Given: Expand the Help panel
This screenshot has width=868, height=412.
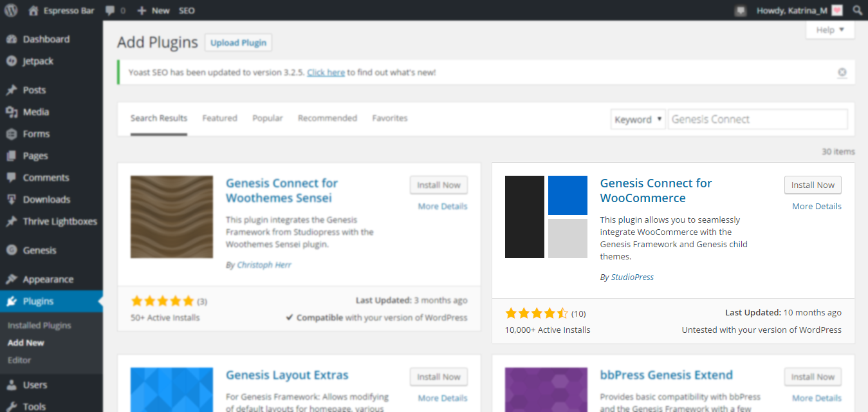Looking at the screenshot, I should coord(830,30).
